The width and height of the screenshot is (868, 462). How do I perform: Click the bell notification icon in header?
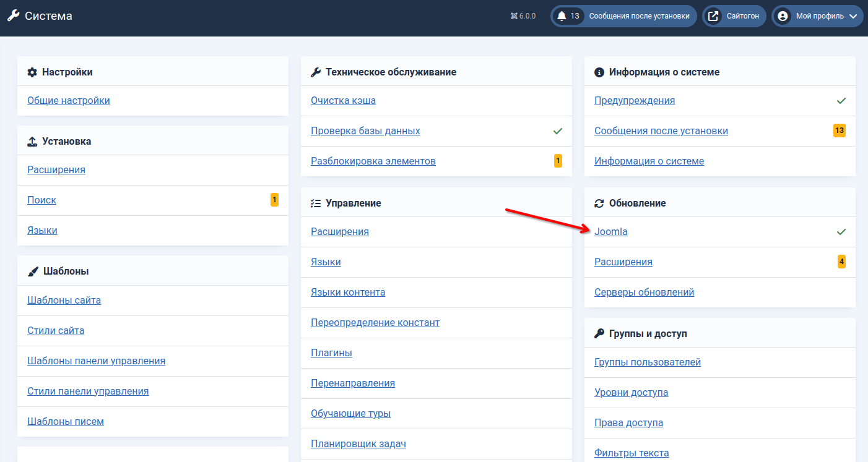tap(562, 16)
